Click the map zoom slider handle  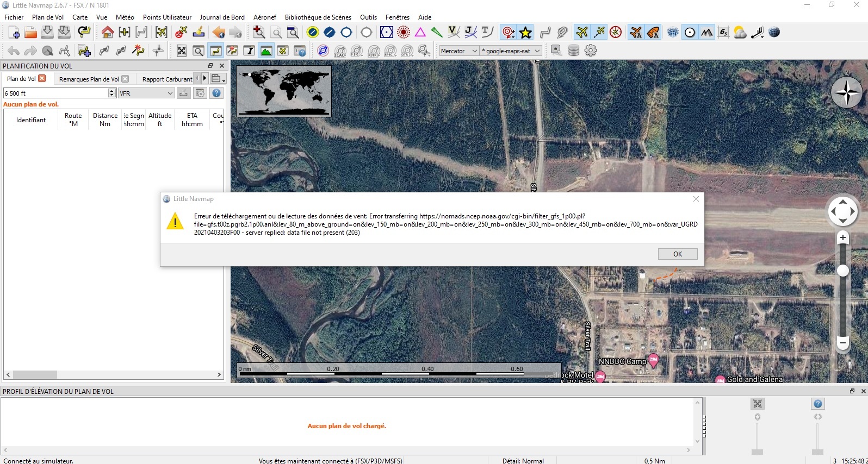(842, 271)
